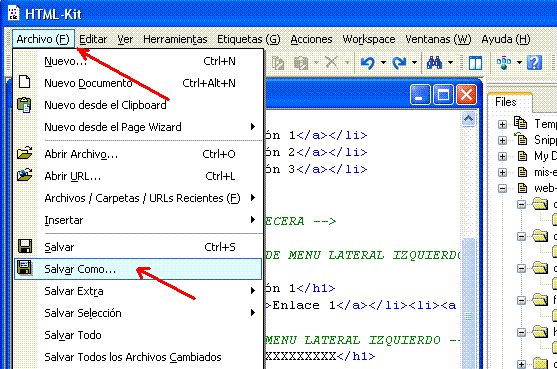Select the web- item in Files tree
Viewport: 557px width, 369px height.
click(x=545, y=188)
